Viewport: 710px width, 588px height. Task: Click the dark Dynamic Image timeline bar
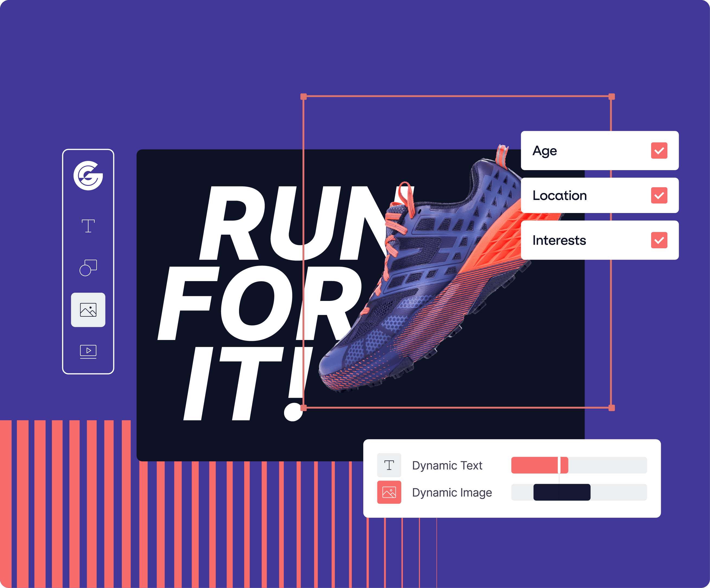point(575,492)
